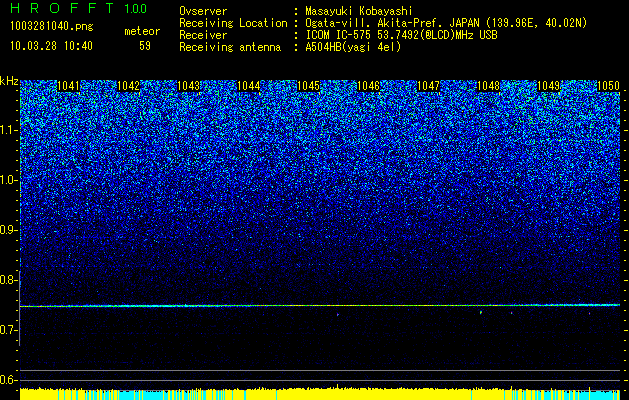629x400 pixels.
Task: Click the 1.1 kHz axis label
Action: (x=8, y=131)
